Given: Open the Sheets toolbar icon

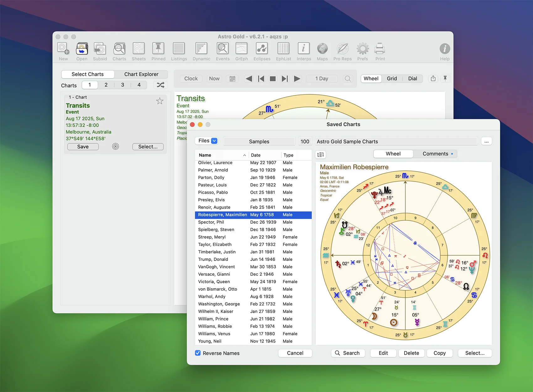Looking at the screenshot, I should (x=139, y=49).
